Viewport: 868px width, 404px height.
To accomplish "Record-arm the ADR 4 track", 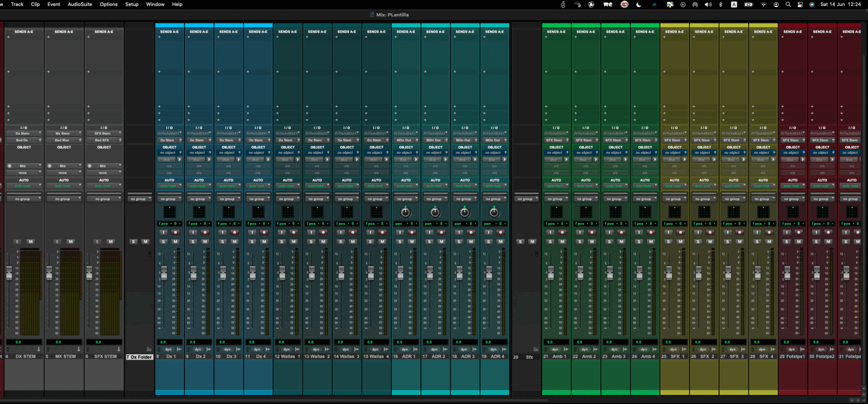I will [x=500, y=232].
